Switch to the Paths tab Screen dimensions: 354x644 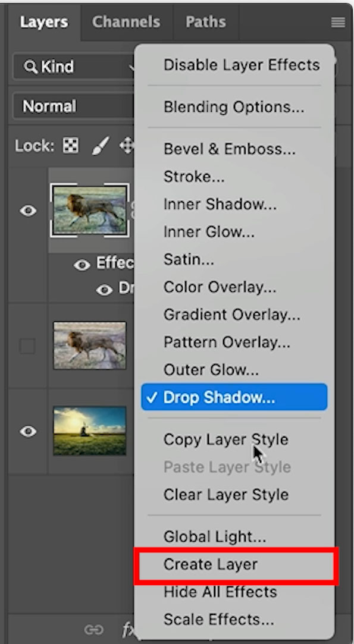click(206, 22)
